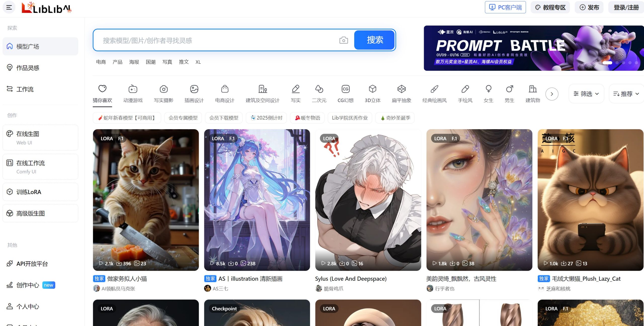Expand the 筛选 filter dropdown

586,94
